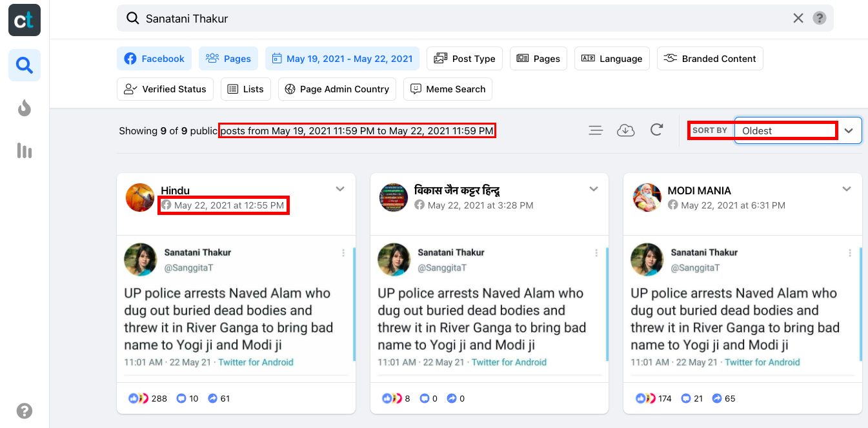Open the Post Type filter
Viewport: 868px width, 428px height.
pos(465,59)
